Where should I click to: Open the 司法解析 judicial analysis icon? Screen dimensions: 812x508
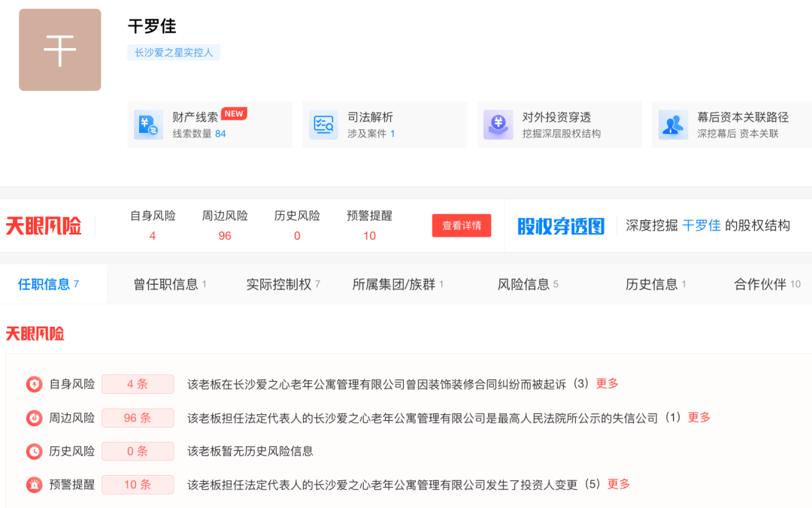pos(323,125)
